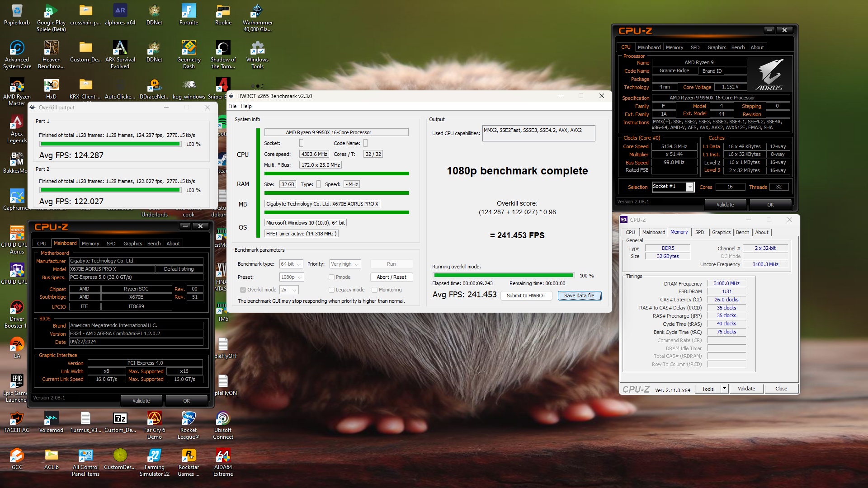
Task: Click Tools button in white CPU-Z
Action: pos(708,389)
